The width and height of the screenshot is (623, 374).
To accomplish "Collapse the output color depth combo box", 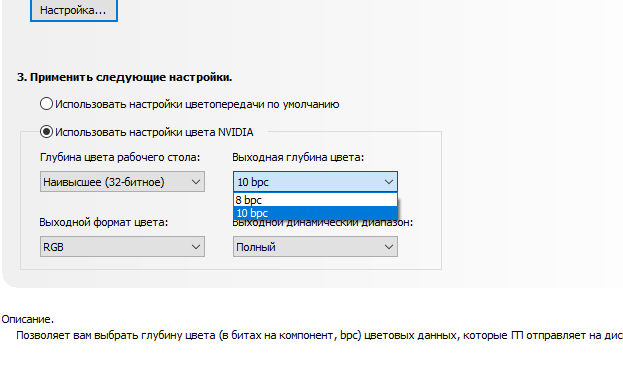I will click(x=315, y=182).
